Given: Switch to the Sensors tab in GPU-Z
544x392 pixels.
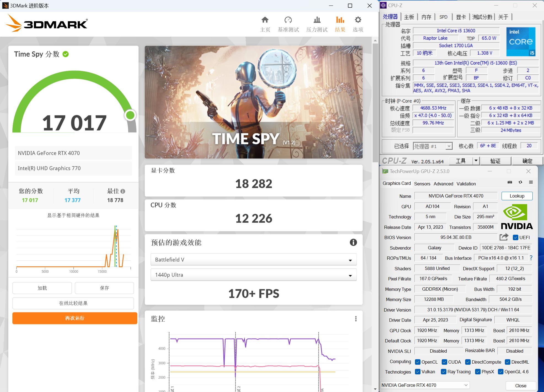Looking at the screenshot, I should pyautogui.click(x=422, y=183).
